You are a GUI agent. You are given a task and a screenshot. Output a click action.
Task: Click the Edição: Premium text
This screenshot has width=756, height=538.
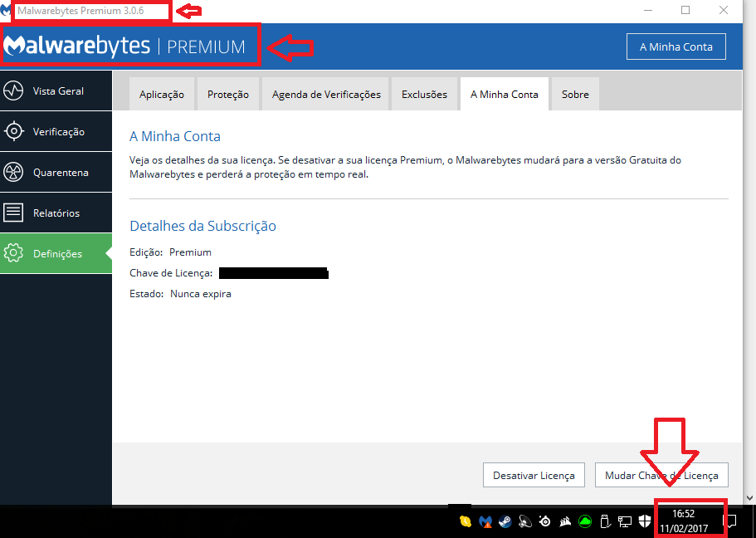coord(170,252)
